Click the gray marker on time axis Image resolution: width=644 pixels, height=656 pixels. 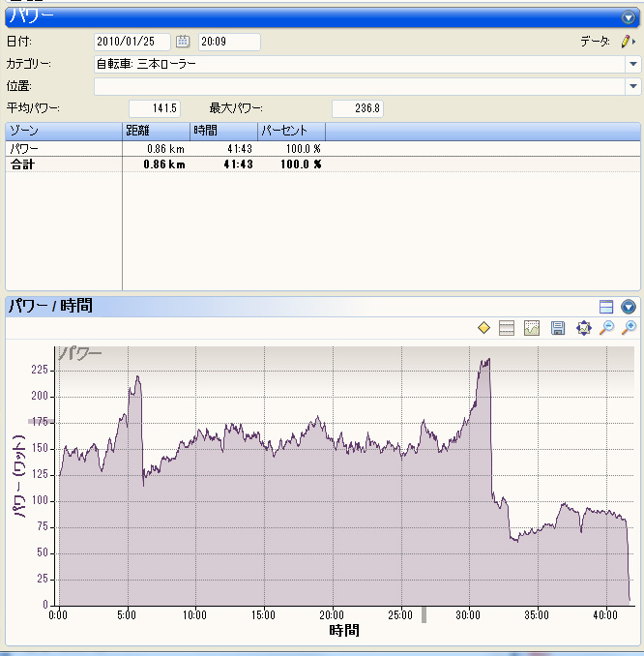[x=424, y=615]
